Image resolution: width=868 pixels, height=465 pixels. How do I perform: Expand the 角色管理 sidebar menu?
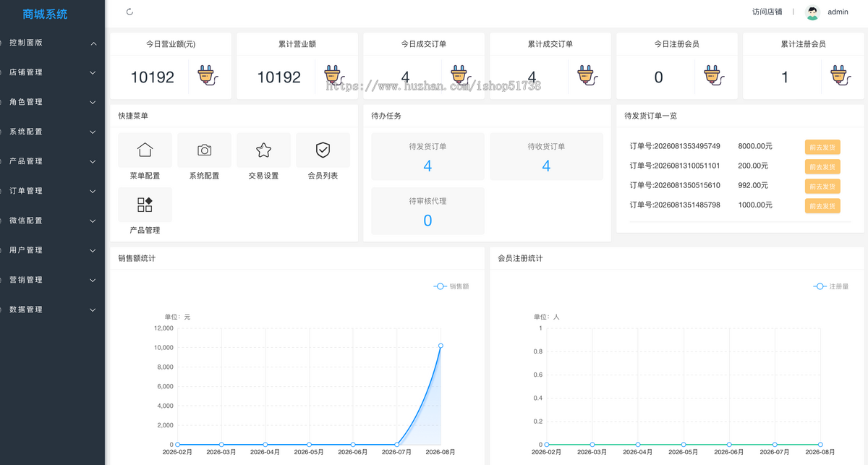(52, 102)
